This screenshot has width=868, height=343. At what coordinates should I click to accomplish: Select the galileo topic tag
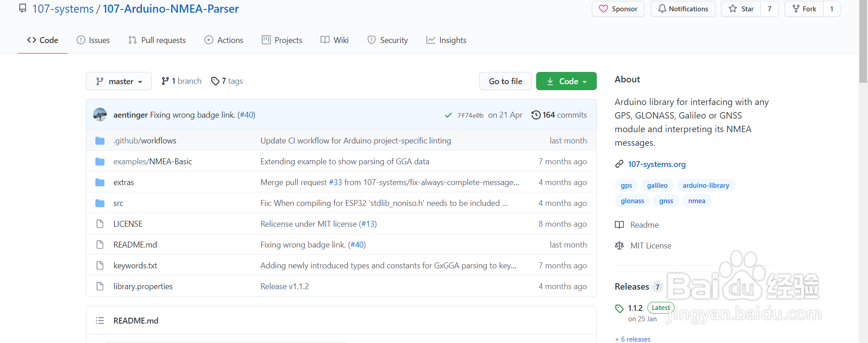pos(657,186)
